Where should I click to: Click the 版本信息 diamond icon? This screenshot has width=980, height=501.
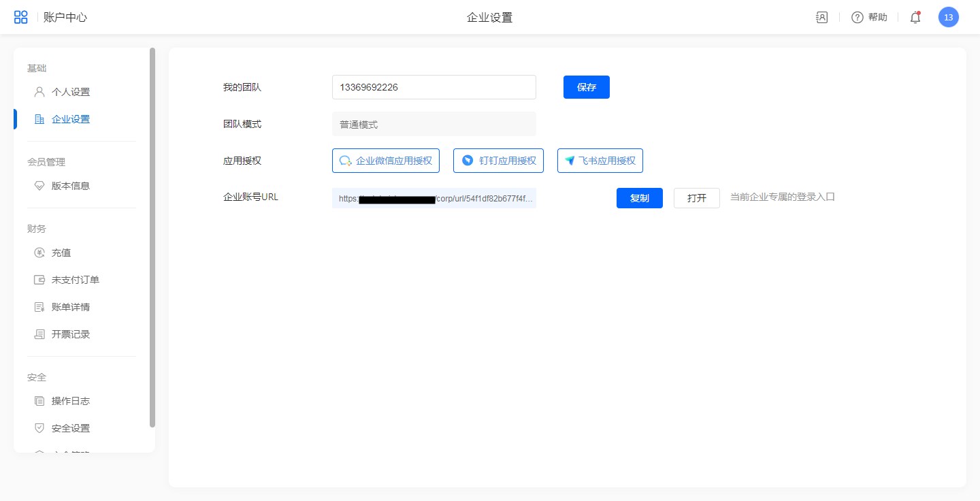click(39, 186)
